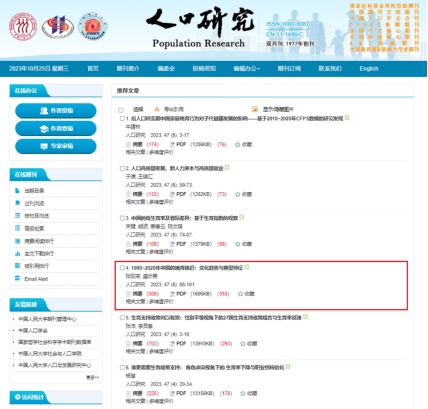The width and height of the screenshot is (428, 409).
Task: Click the show/hide images icon
Action: click(x=255, y=109)
